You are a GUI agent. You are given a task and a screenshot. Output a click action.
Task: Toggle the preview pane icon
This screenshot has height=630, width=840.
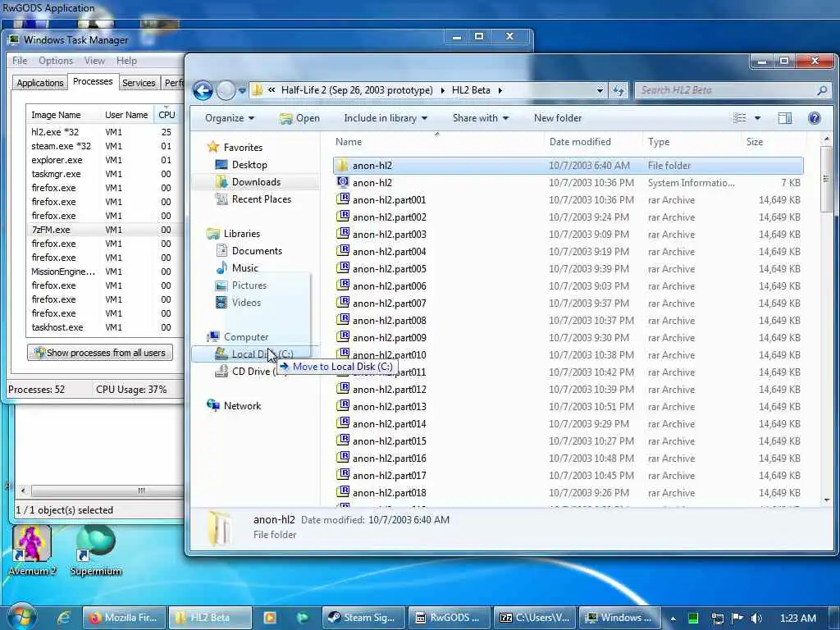pyautogui.click(x=785, y=118)
